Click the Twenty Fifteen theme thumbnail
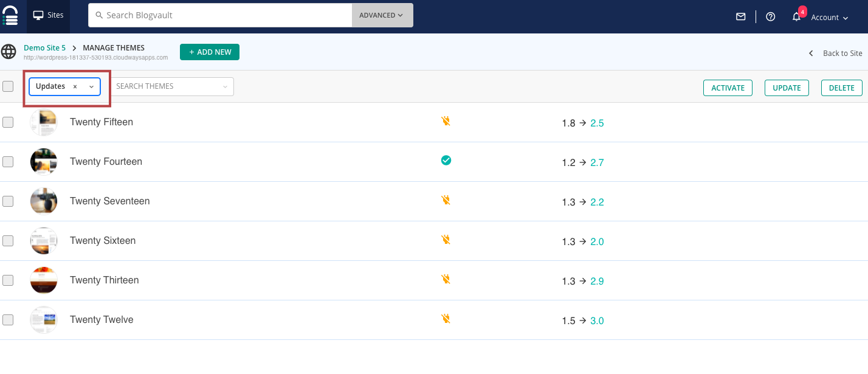 tap(44, 122)
